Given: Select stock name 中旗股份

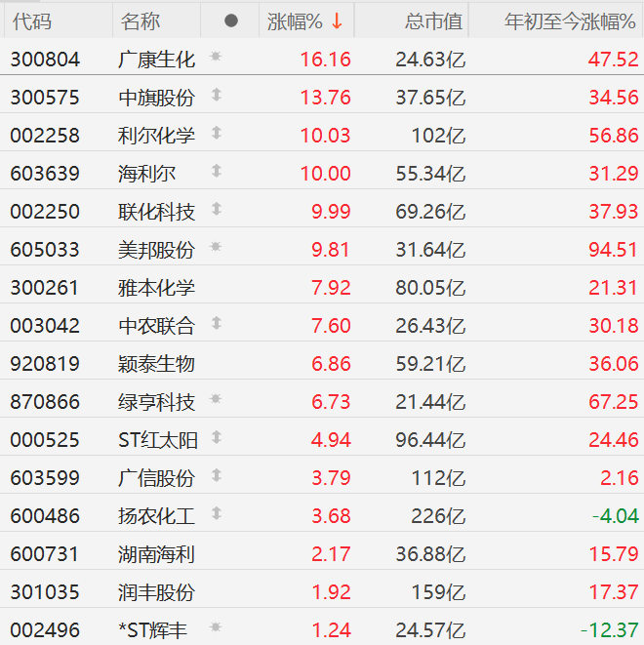Looking at the screenshot, I should [x=156, y=98].
